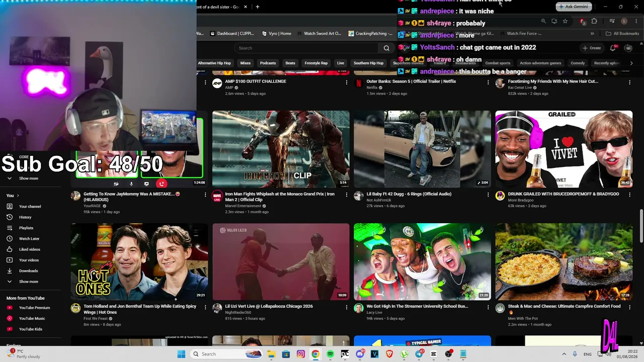The height and width of the screenshot is (362, 644).
Task: Open Windows Start menu
Action: pyautogui.click(x=181, y=354)
